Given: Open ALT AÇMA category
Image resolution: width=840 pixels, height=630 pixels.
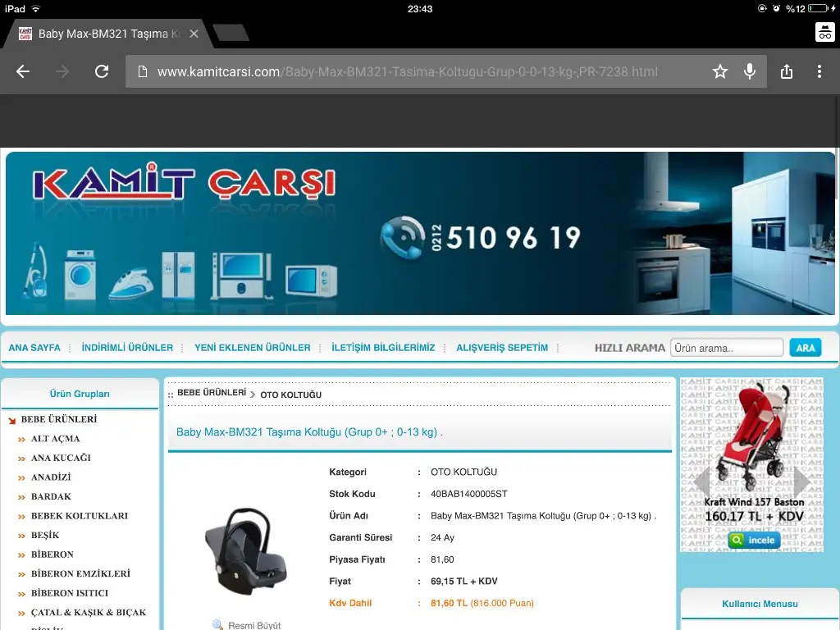Looking at the screenshot, I should [55, 439].
